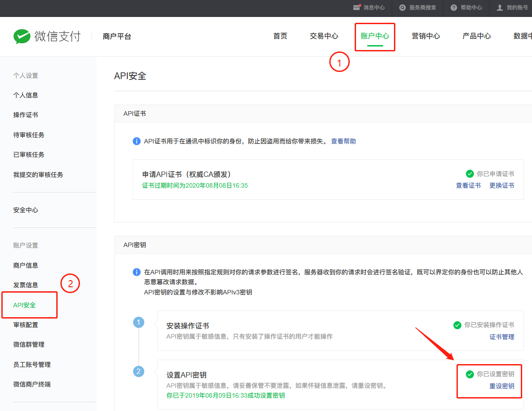Select API安全 in sidebar
This screenshot has height=411, width=532.
click(x=25, y=305)
